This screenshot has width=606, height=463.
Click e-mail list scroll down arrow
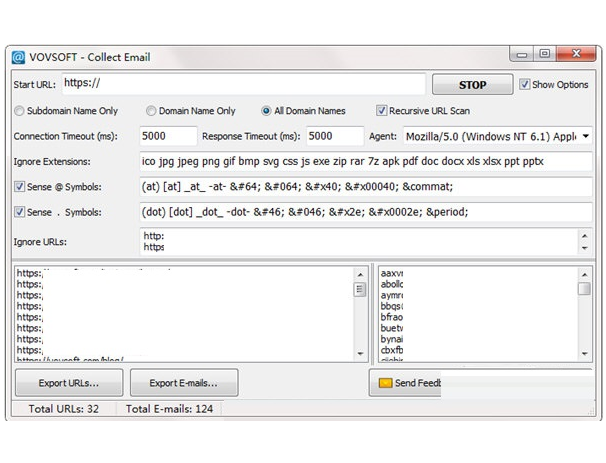point(584,353)
